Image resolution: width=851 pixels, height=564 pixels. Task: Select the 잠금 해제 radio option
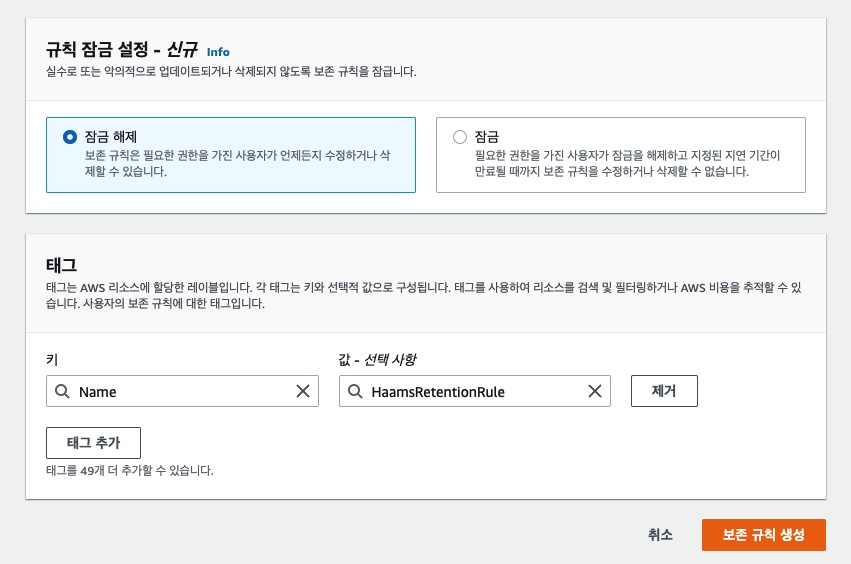coord(70,137)
